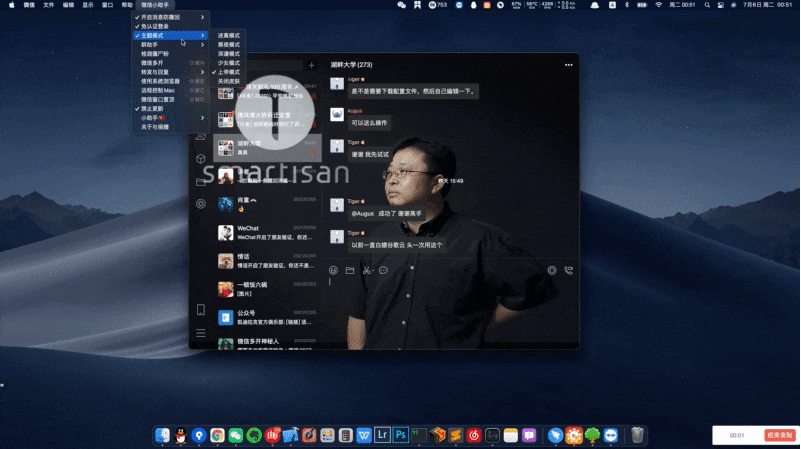Open the Trash in the Dock

point(637,435)
